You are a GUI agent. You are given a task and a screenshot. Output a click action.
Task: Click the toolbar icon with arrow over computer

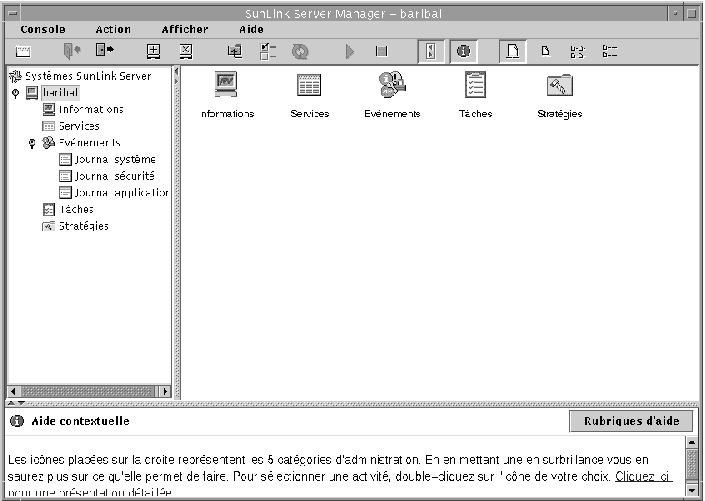[235, 51]
